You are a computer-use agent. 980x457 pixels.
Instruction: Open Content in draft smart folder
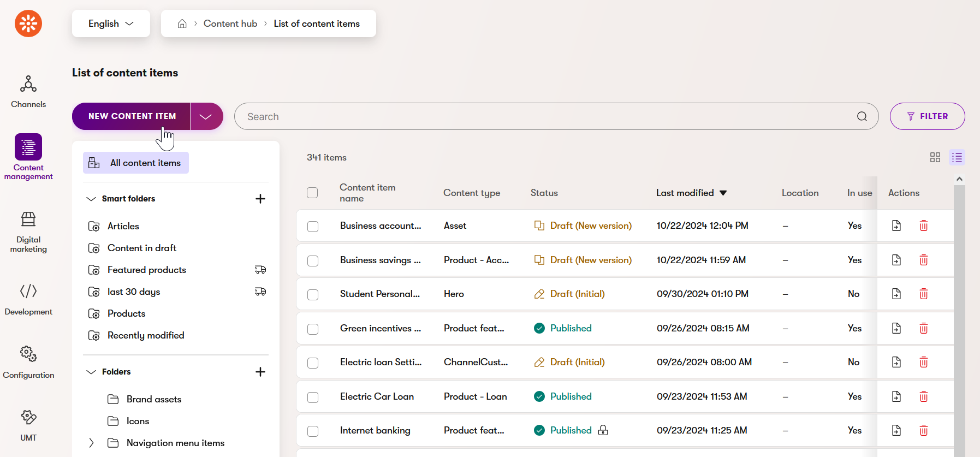[x=142, y=248]
